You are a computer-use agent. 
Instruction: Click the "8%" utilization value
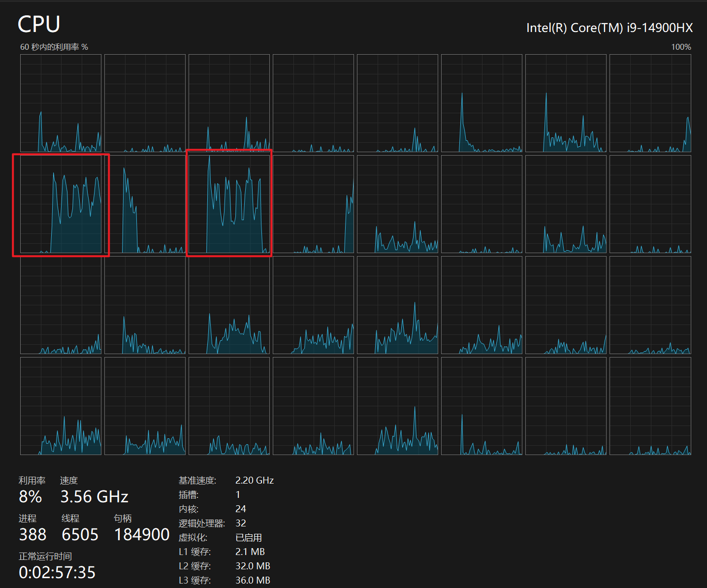point(30,496)
